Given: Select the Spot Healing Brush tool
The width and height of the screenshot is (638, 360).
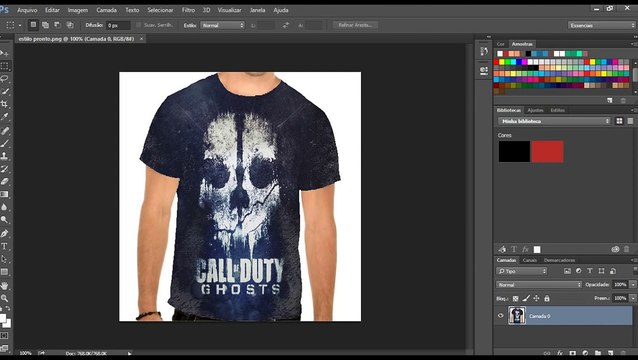Looking at the screenshot, I should pos(4,131).
